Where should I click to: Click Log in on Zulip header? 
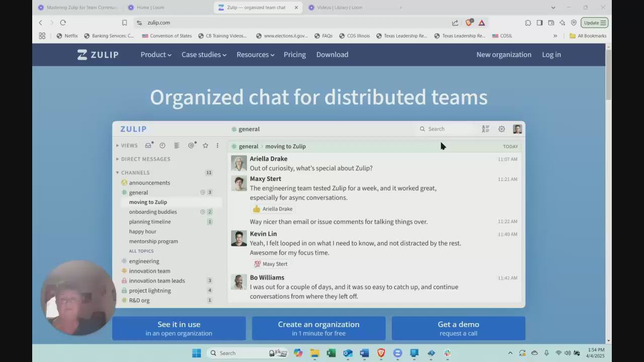point(551,55)
